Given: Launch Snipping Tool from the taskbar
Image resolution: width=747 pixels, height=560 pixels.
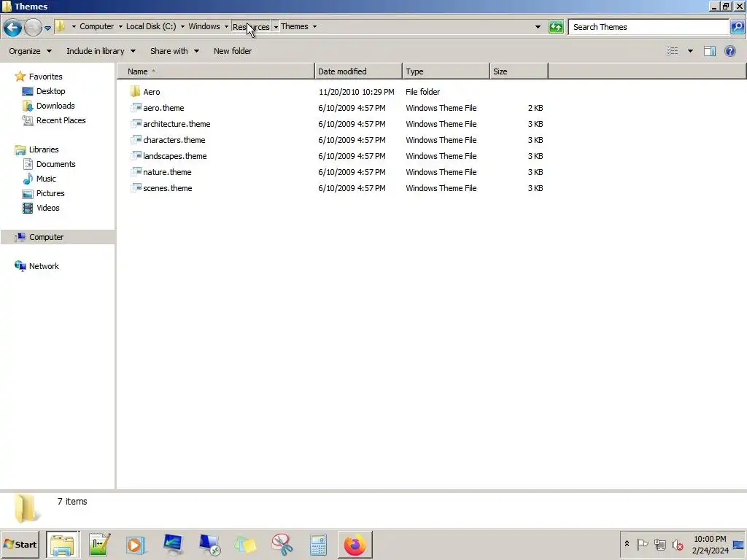Looking at the screenshot, I should pyautogui.click(x=282, y=544).
